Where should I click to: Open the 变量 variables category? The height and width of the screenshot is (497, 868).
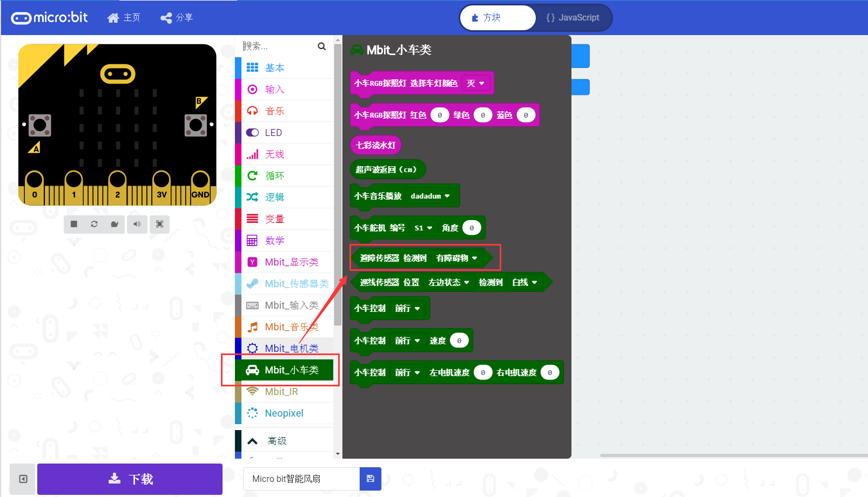(x=284, y=219)
